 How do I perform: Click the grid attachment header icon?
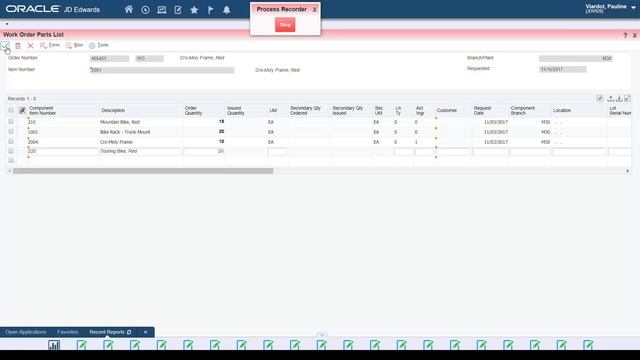click(22, 110)
